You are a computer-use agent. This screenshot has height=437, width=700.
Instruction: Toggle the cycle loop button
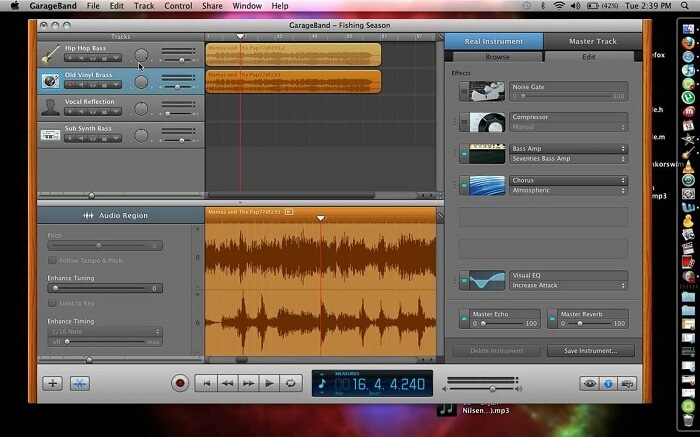[x=291, y=382]
